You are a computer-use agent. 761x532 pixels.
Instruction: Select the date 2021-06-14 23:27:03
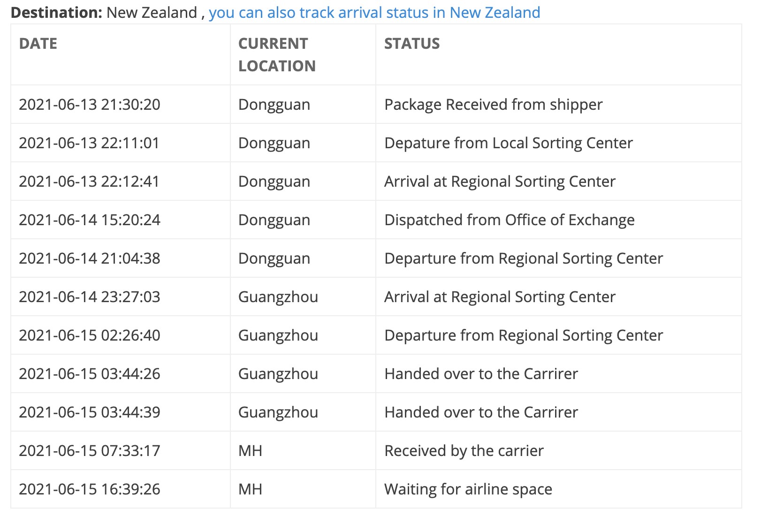(x=90, y=297)
